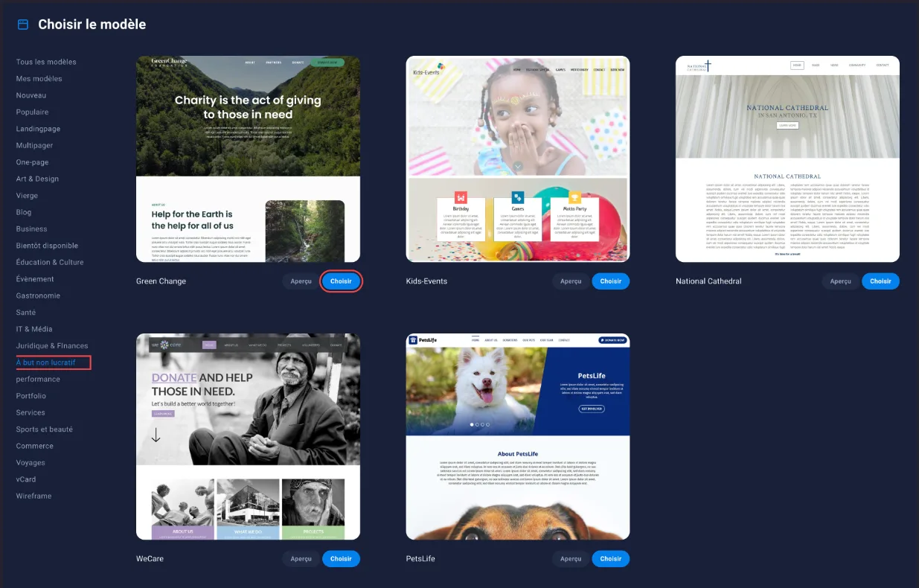Viewport: 919px width, 588px height.
Task: Open the PetsLife template thumbnail
Action: coord(518,437)
